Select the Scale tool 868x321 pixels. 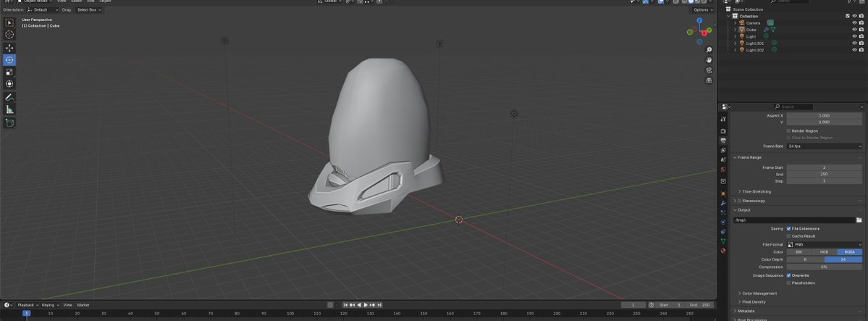click(9, 72)
